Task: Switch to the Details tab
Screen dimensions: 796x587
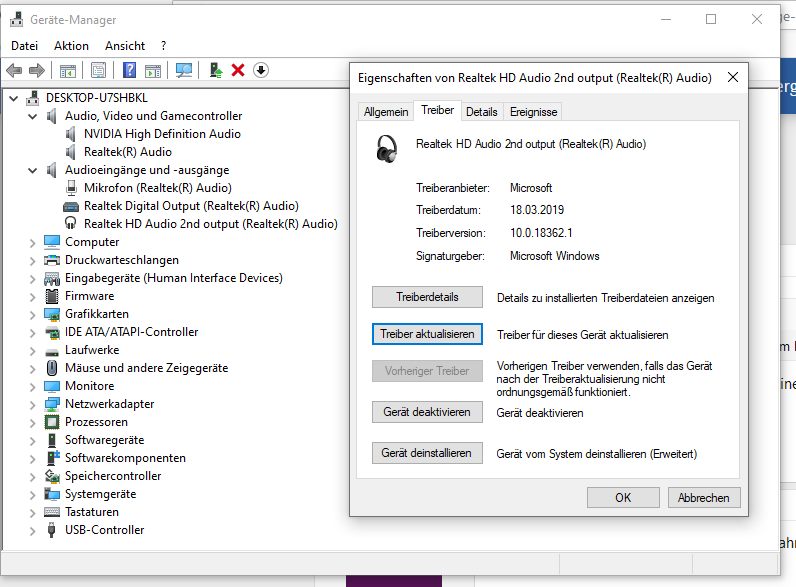Action: (x=482, y=112)
